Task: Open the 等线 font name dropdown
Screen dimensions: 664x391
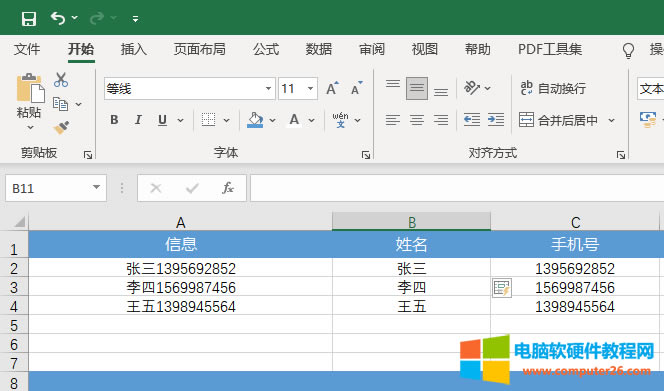Action: (x=268, y=89)
